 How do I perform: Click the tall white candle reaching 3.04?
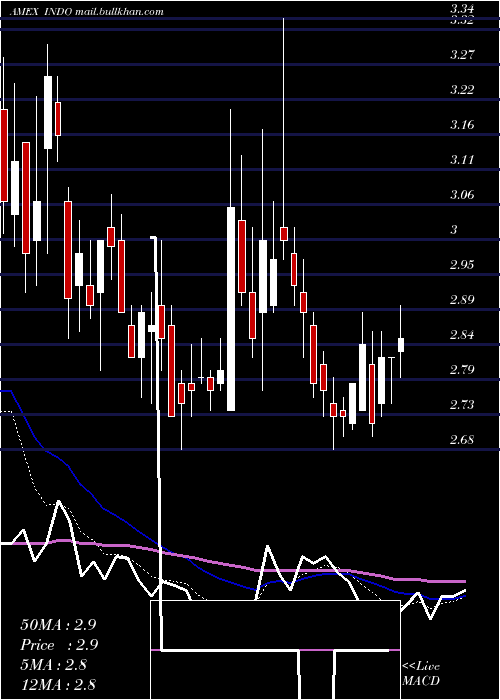231,308
